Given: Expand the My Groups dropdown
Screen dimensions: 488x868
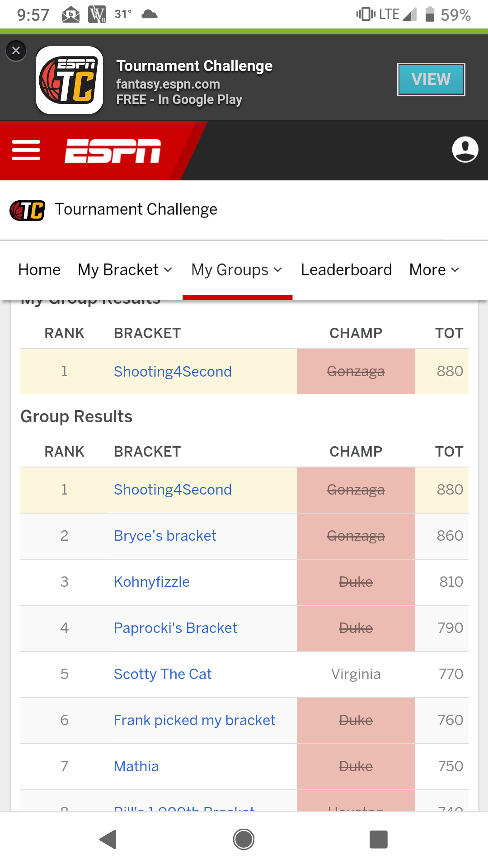Looking at the screenshot, I should [237, 270].
